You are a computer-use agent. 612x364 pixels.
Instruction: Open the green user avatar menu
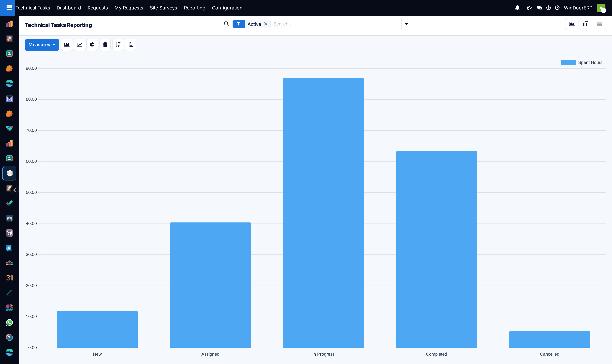(x=601, y=8)
